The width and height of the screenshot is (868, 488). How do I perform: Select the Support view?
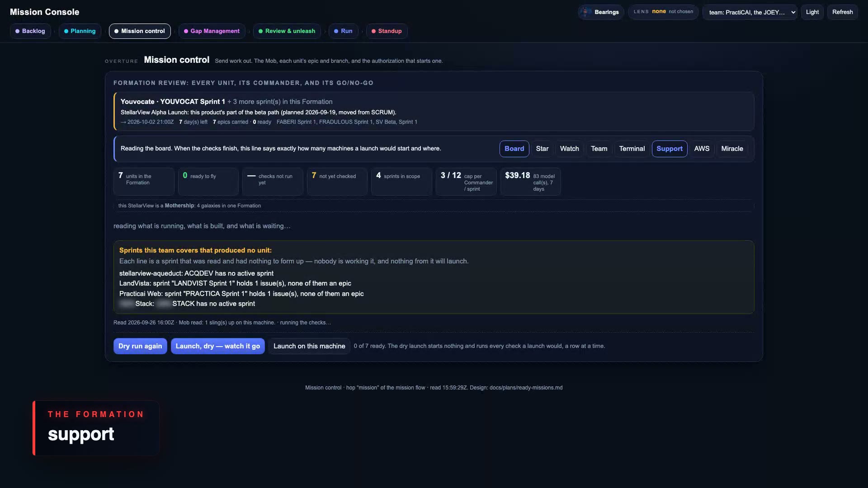click(669, 149)
